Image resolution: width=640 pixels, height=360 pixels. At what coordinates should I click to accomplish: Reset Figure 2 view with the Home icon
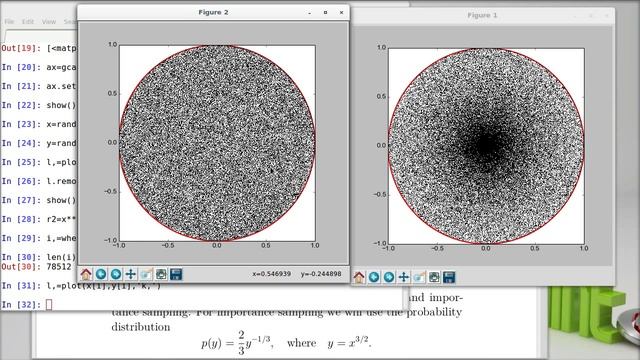pyautogui.click(x=86, y=274)
